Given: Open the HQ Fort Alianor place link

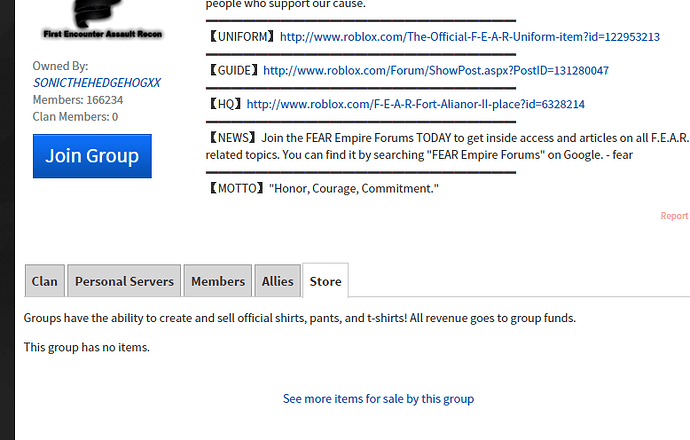Looking at the screenshot, I should click(415, 104).
